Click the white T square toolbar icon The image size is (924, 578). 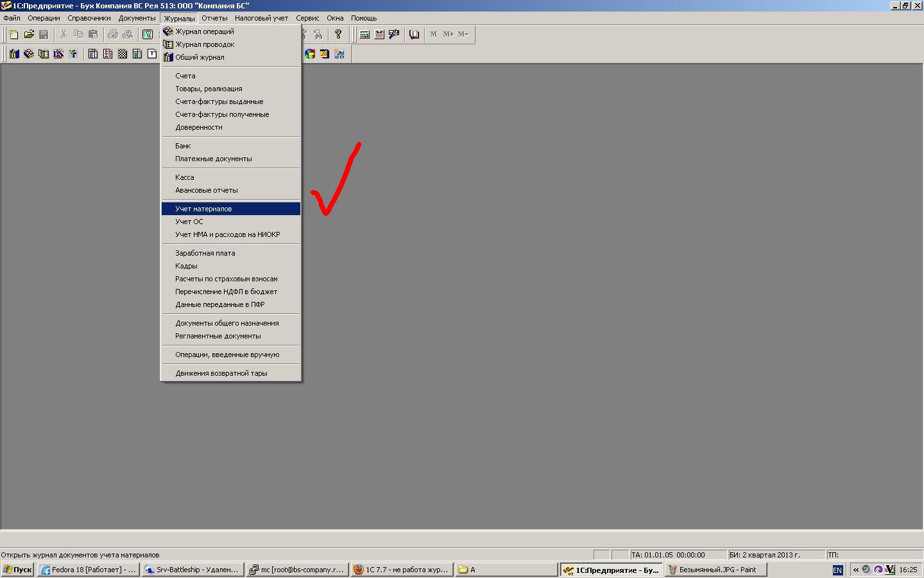[152, 54]
